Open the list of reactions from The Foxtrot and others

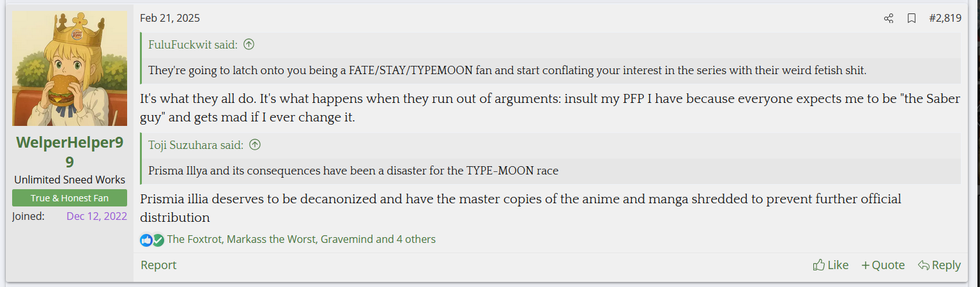(x=302, y=240)
